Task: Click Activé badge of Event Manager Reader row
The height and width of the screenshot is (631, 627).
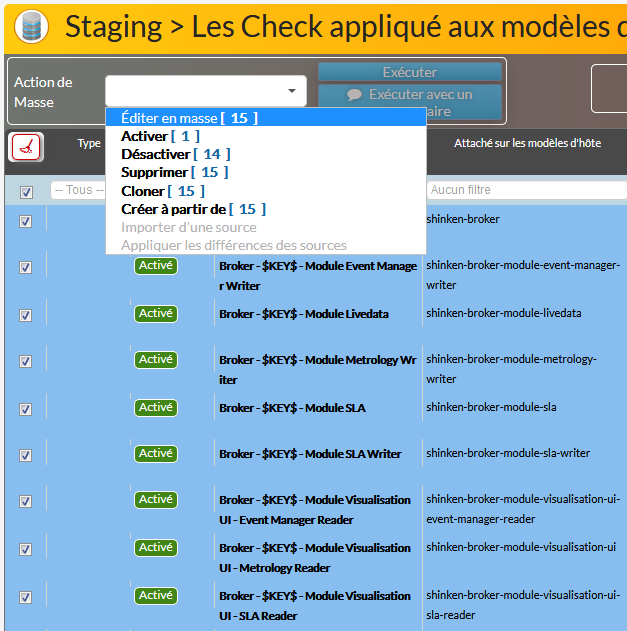Action: point(156,499)
